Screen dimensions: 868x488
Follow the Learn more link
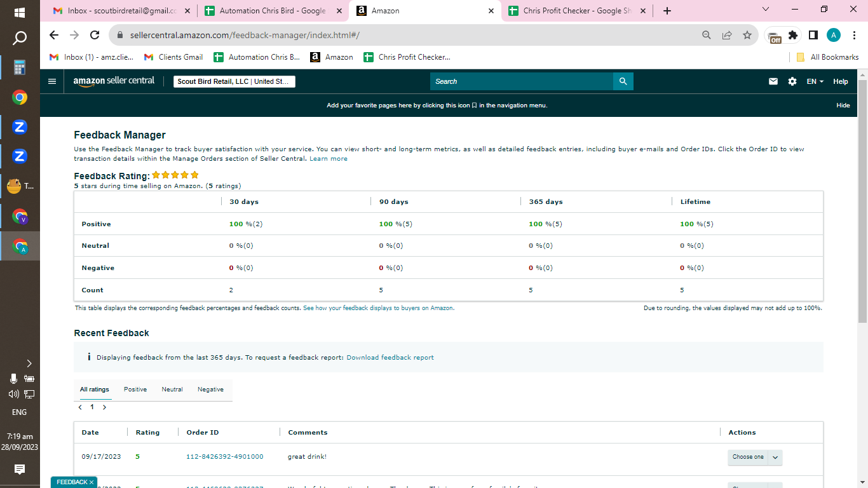tap(329, 159)
